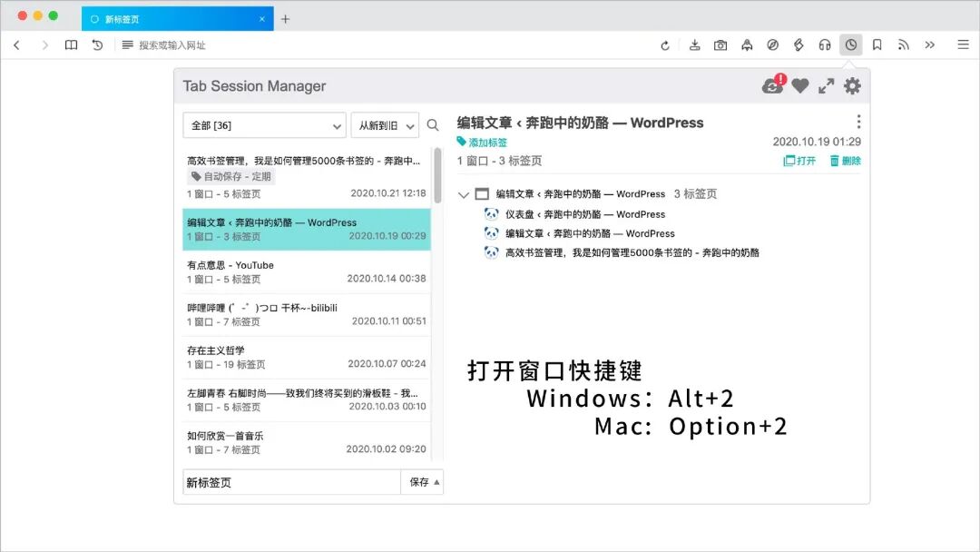Click 删除 to delete the session
Image resolution: width=980 pixels, height=552 pixels.
845,161
